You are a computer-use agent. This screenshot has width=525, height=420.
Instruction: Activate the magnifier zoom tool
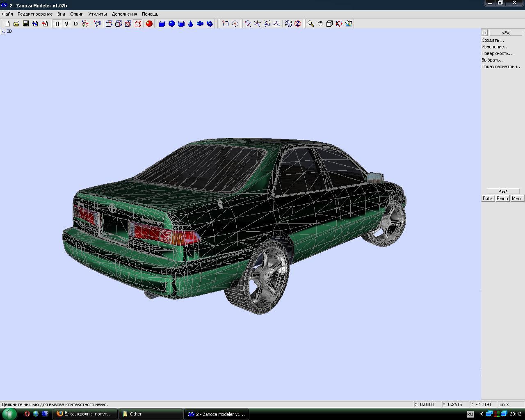point(311,24)
